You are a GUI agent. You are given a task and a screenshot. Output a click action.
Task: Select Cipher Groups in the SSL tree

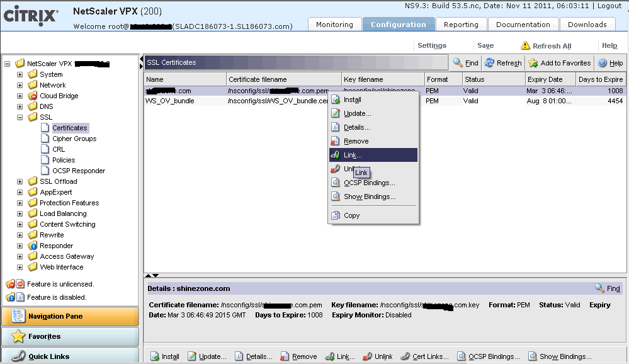(x=74, y=139)
